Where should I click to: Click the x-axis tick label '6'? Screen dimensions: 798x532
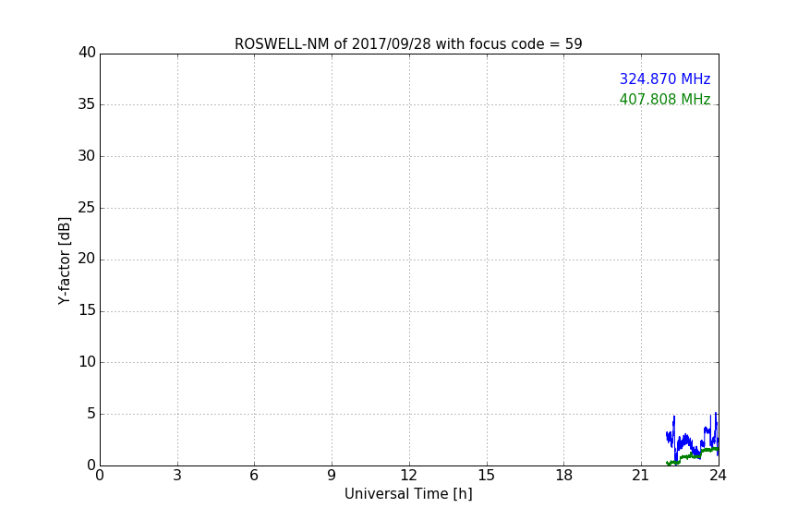[255, 476]
